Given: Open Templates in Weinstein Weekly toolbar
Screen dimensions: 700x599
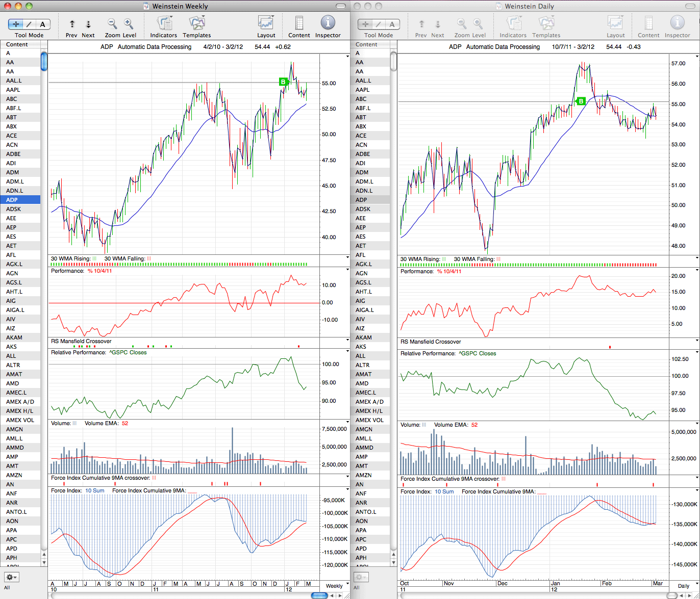Looking at the screenshot, I should point(196,23).
